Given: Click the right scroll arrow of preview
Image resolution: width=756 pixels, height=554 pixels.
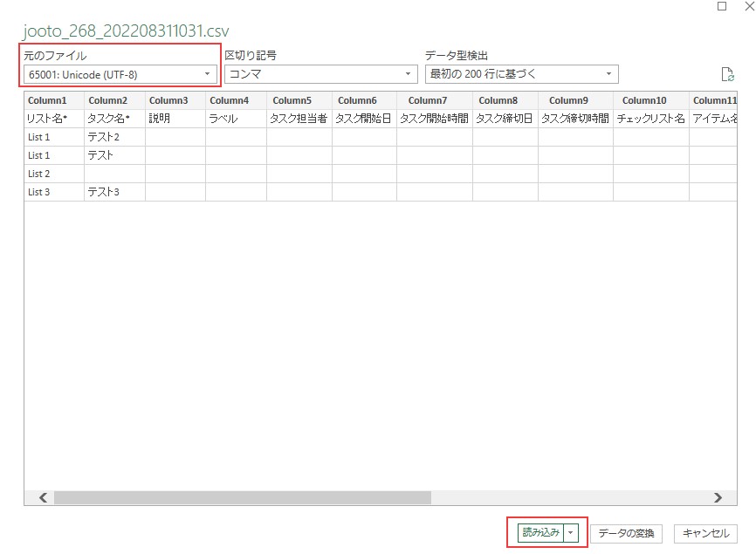Looking at the screenshot, I should pyautogui.click(x=718, y=496).
